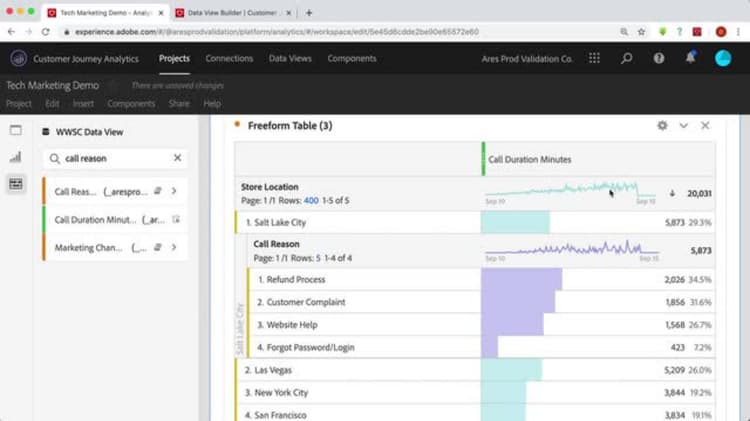The height and width of the screenshot is (421, 750).
Task: Click the red browser extension icon
Action: click(x=697, y=32)
